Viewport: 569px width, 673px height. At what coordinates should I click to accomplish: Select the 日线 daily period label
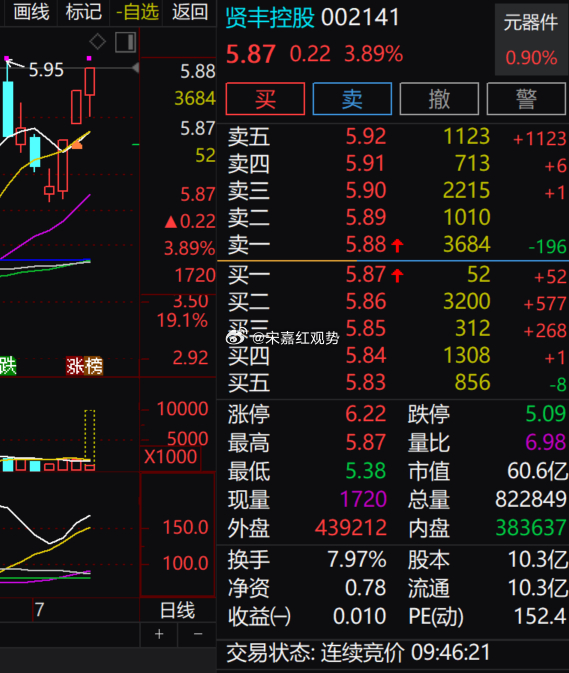pyautogui.click(x=177, y=610)
